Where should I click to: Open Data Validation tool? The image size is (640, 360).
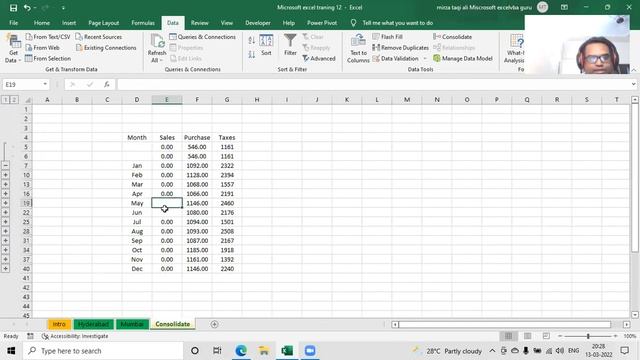click(x=396, y=58)
